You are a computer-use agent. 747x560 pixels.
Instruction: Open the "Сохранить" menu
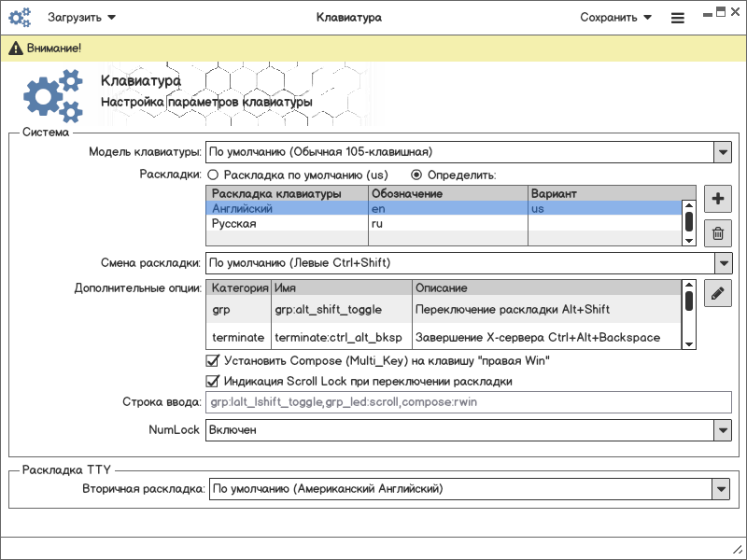click(614, 18)
